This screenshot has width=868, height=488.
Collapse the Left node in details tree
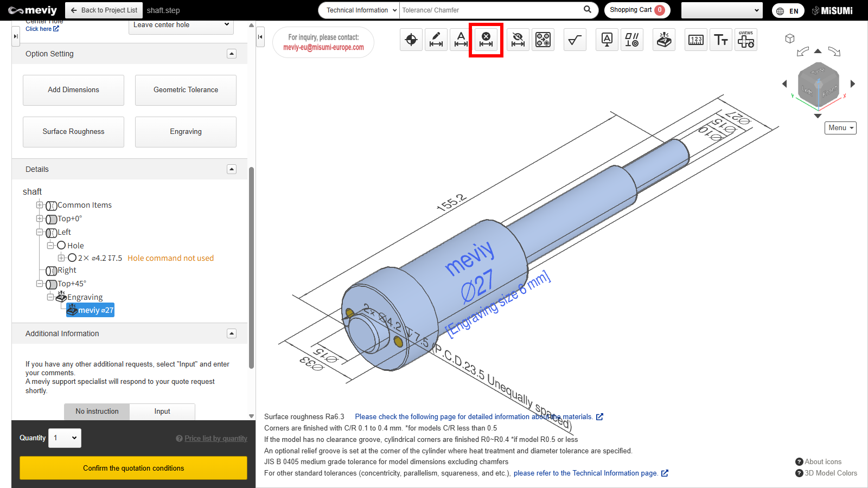click(x=40, y=232)
